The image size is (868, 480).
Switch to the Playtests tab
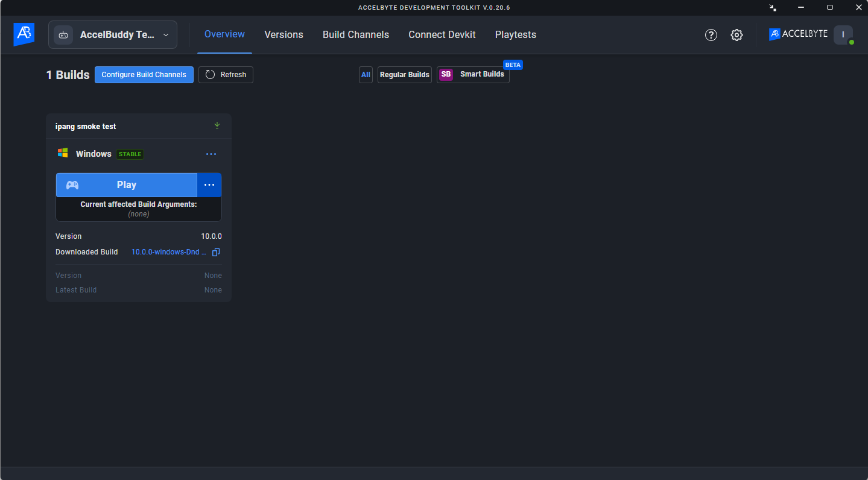[516, 34]
